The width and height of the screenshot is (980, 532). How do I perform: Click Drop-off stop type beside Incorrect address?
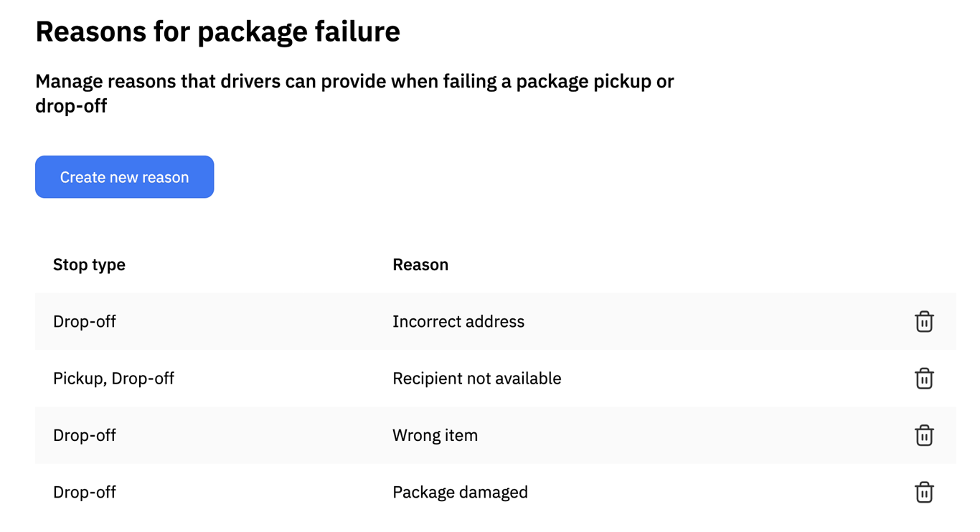[x=85, y=321]
